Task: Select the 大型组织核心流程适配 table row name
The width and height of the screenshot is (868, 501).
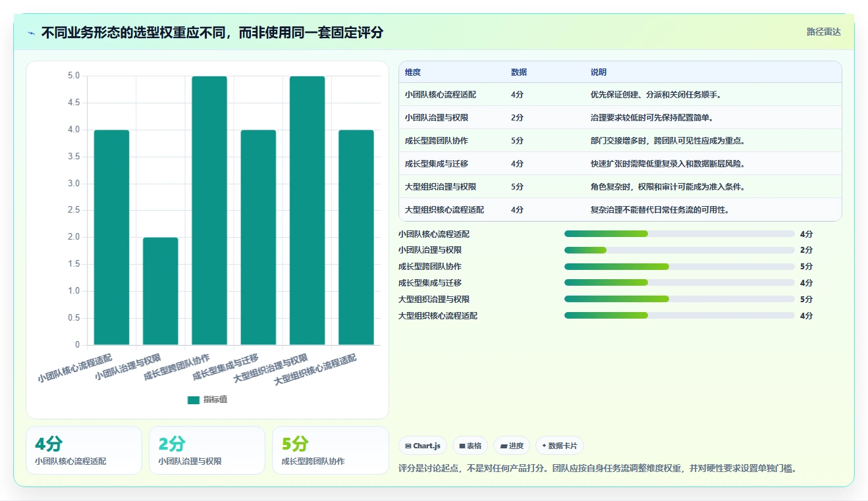Action: (445, 210)
